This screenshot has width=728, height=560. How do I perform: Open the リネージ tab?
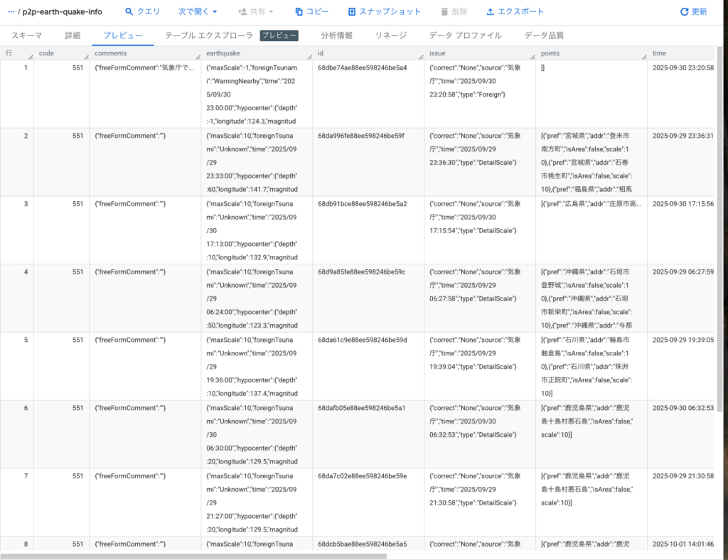[390, 36]
